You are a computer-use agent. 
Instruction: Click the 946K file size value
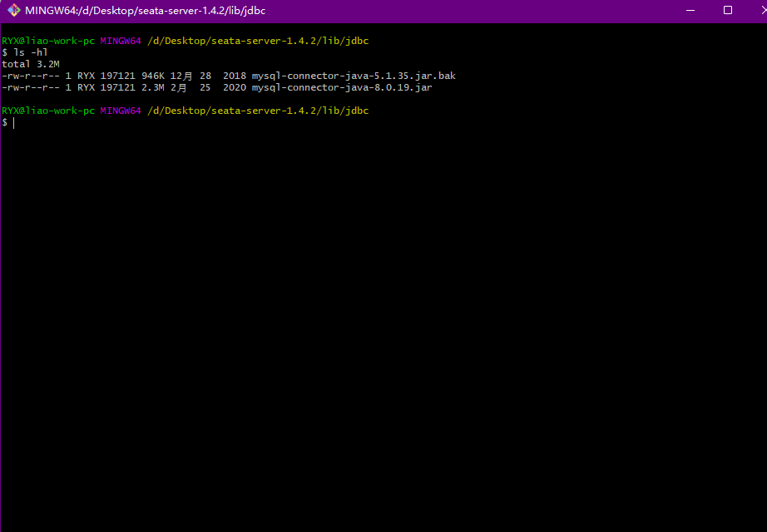point(153,76)
